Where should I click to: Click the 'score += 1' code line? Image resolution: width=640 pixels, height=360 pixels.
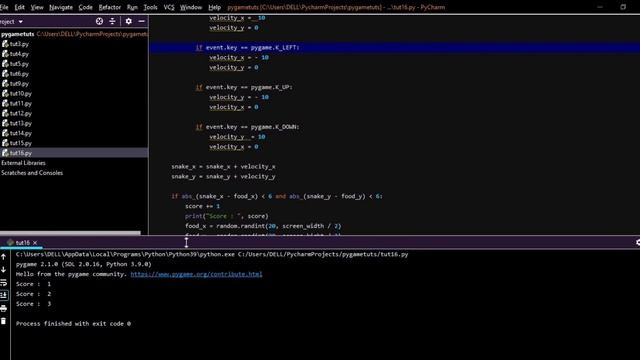[202, 206]
